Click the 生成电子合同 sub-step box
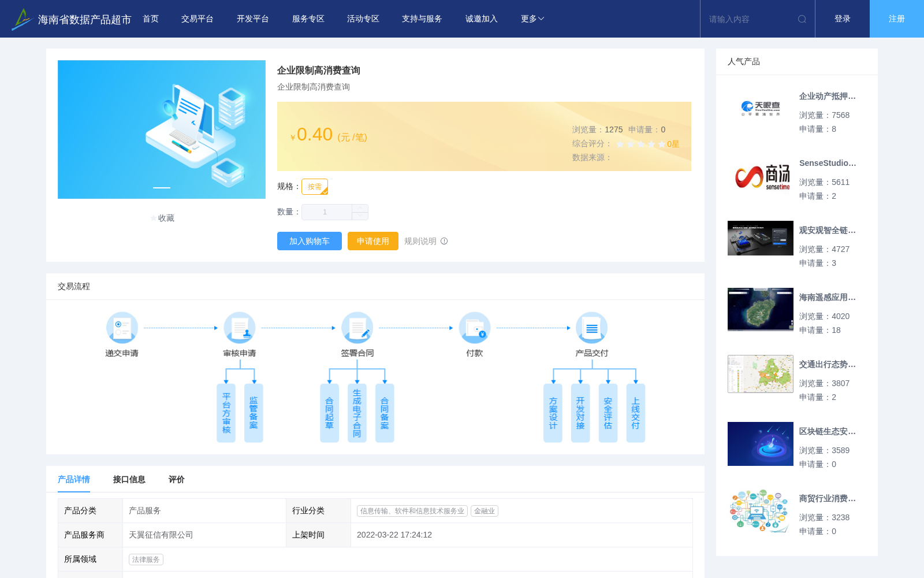The image size is (924, 578). pyautogui.click(x=357, y=413)
